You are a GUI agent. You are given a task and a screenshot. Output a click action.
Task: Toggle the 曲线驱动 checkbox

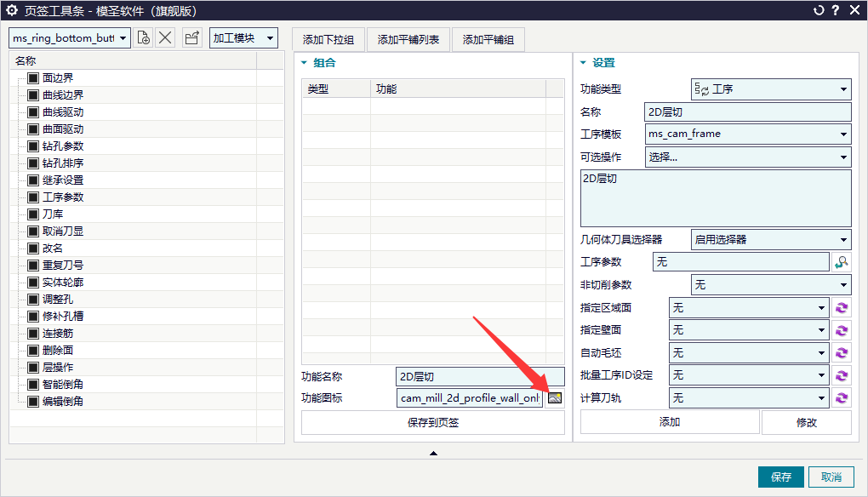point(33,112)
